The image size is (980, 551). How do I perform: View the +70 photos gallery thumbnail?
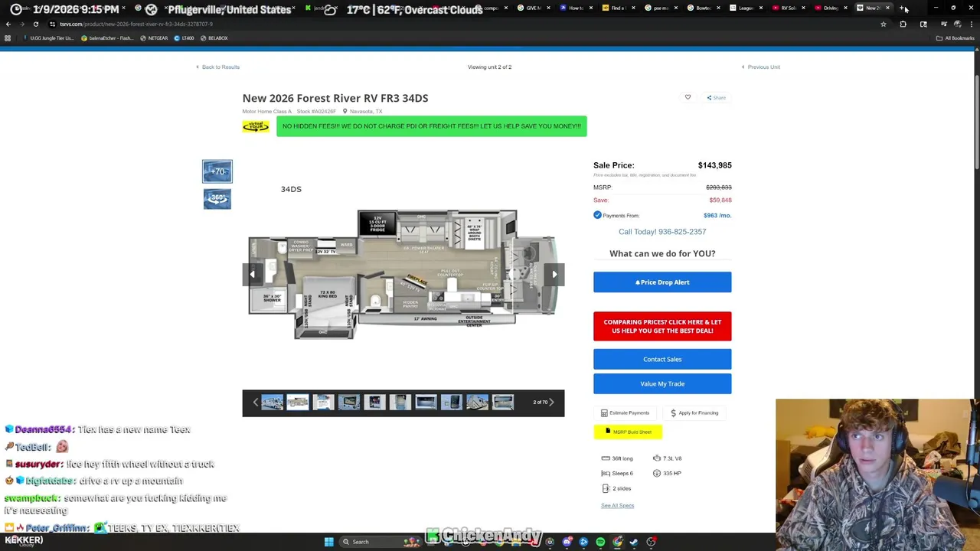(217, 171)
